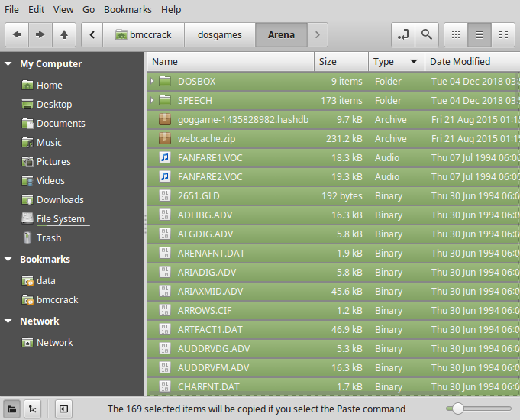Collapse the Bookmarks section
Image resolution: width=520 pixels, height=420 pixels.
click(x=8, y=259)
